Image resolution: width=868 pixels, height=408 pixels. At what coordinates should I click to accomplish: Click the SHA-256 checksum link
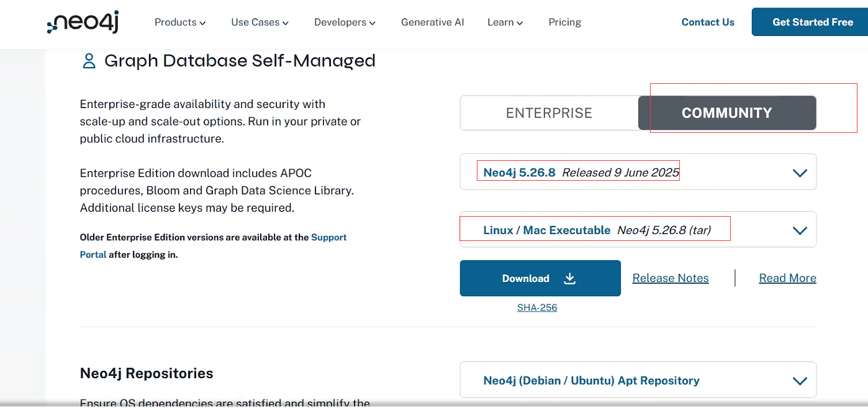pos(536,307)
